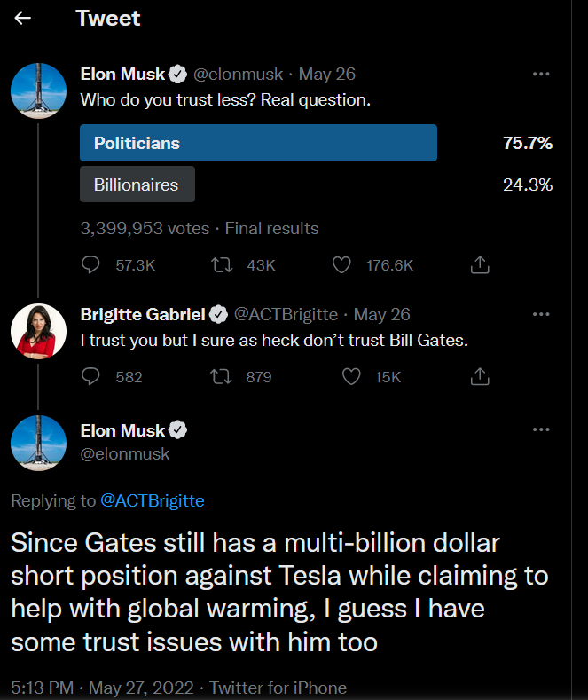Like Brigitte Gabriel's tweet with 15K likes

point(351,376)
